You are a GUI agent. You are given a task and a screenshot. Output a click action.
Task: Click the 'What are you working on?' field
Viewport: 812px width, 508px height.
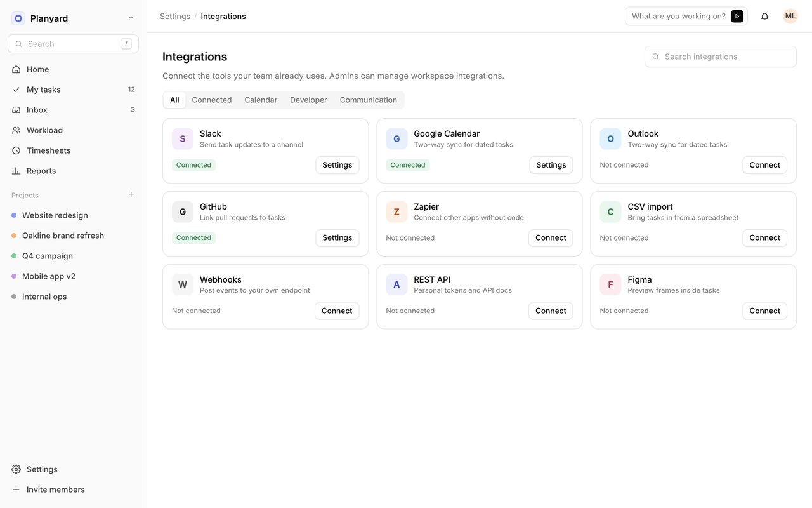coord(679,17)
